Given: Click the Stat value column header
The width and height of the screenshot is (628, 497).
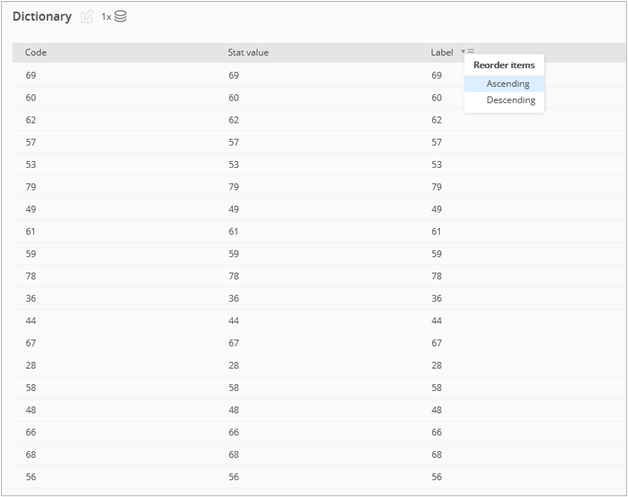Looking at the screenshot, I should point(248,52).
